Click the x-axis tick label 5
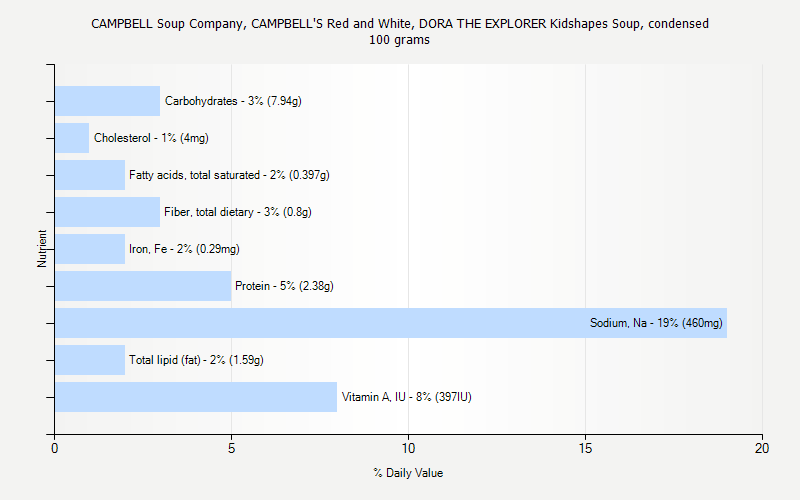Image resolution: width=800 pixels, height=500 pixels. [x=232, y=449]
